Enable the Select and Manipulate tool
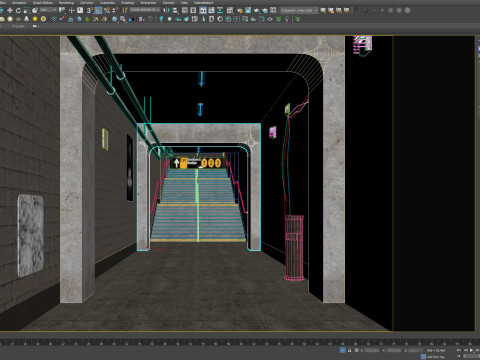The image size is (480, 360). click(x=72, y=10)
